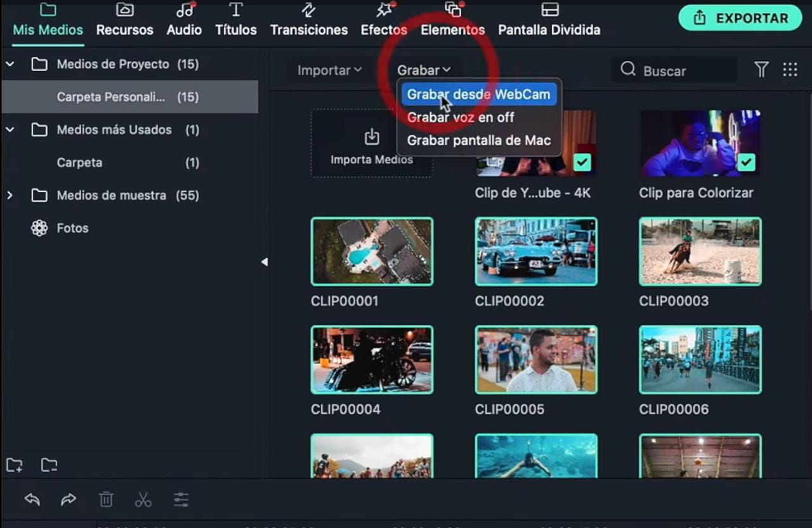This screenshot has width=812, height=528.
Task: Click the undo arrow icon
Action: coord(32,499)
